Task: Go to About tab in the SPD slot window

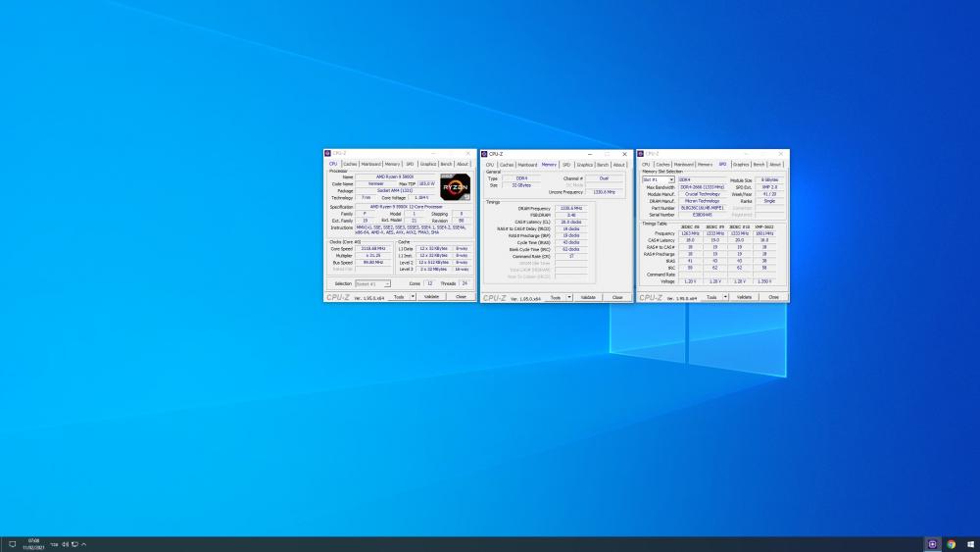Action: [775, 165]
